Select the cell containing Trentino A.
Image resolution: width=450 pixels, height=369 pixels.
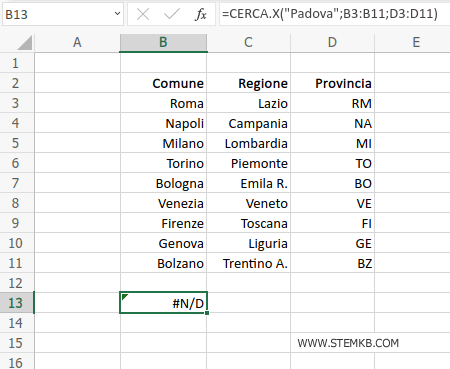pos(249,263)
